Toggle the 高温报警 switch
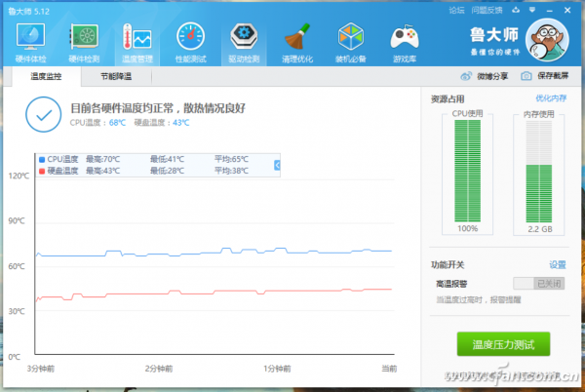Screen dimensions: 585x392 coord(539,284)
